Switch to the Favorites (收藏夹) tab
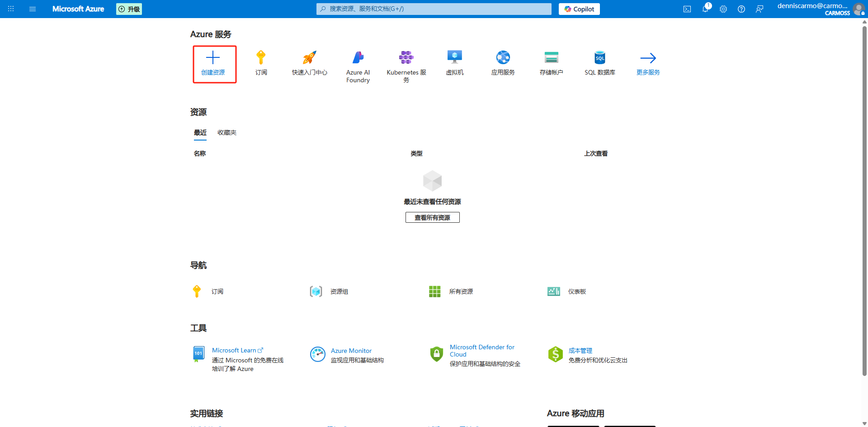 (227, 132)
